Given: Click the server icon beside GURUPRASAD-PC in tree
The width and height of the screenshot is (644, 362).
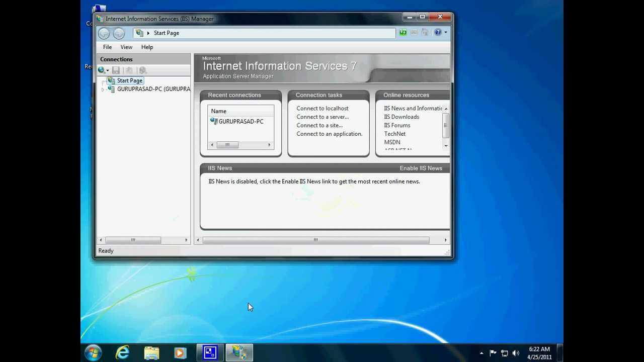Looking at the screenshot, I should [111, 89].
